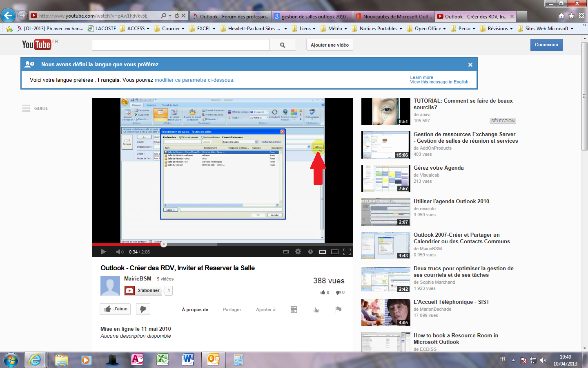588x368 pixels.
Task: Open the browser home icon
Action: click(561, 16)
